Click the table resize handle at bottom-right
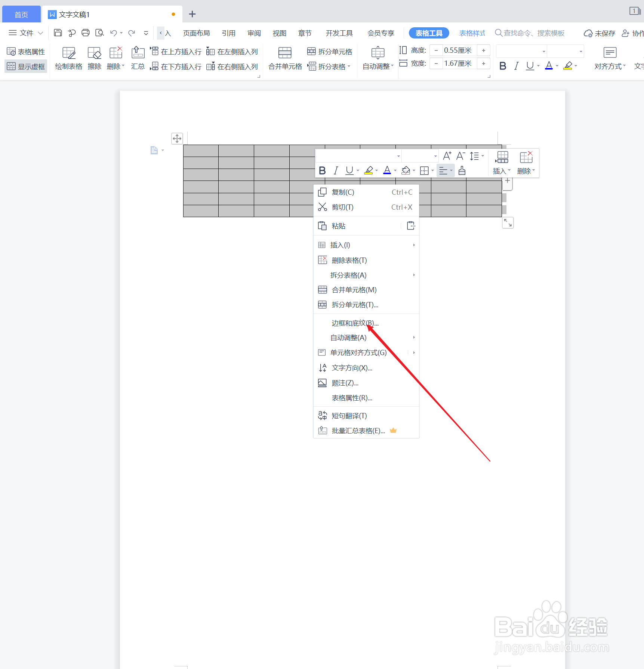The height and width of the screenshot is (669, 644). [508, 223]
